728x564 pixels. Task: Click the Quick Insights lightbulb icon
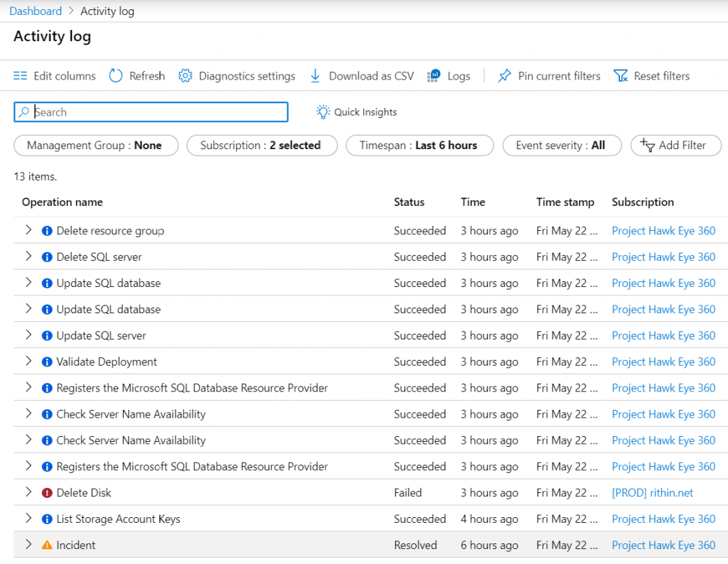pyautogui.click(x=323, y=112)
